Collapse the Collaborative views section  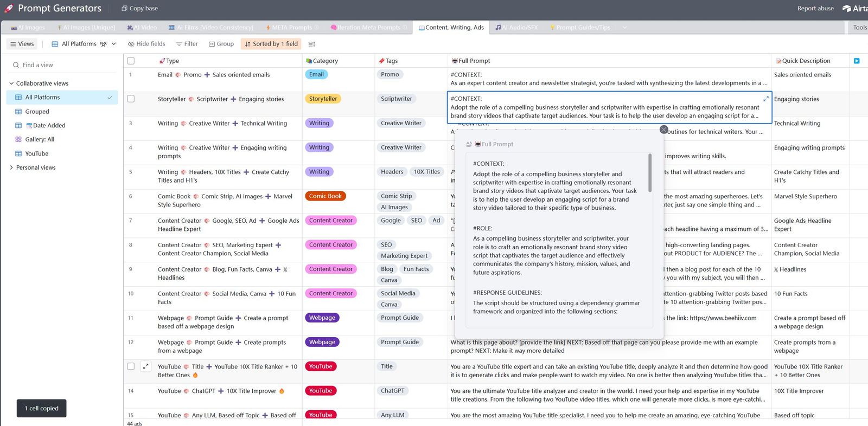point(11,83)
